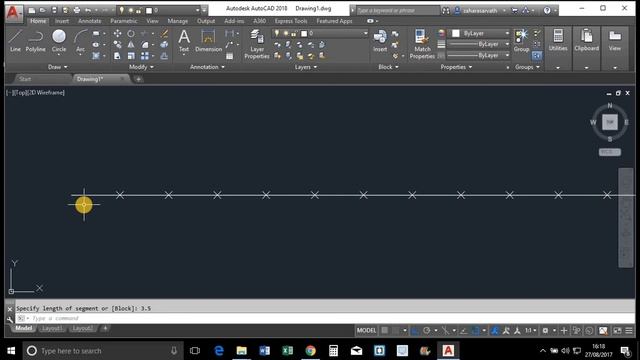Click the 2D Wireframe viewport label
Viewport: 640px width, 360px height.
tap(47, 93)
